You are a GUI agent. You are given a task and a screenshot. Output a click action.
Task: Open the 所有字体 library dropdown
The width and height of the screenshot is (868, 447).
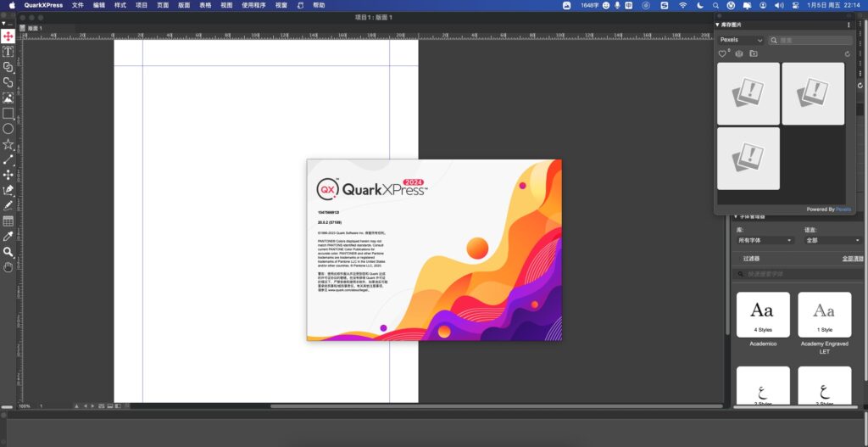click(x=765, y=240)
